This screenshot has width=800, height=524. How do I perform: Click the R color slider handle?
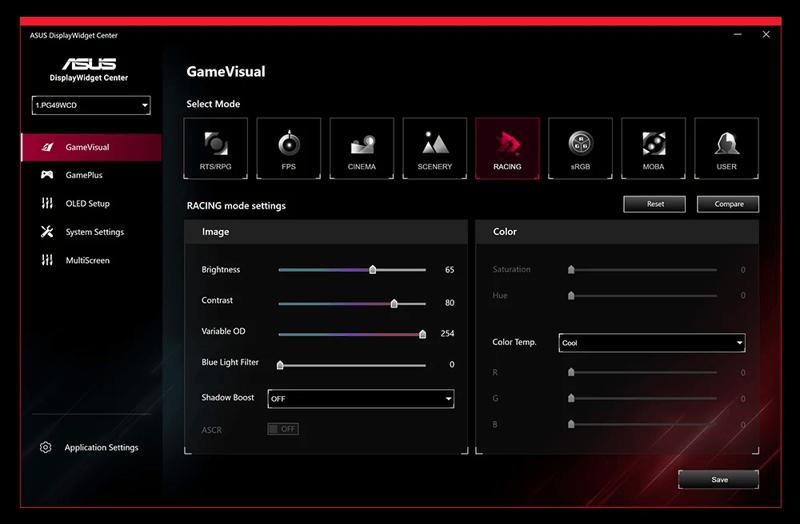(571, 372)
